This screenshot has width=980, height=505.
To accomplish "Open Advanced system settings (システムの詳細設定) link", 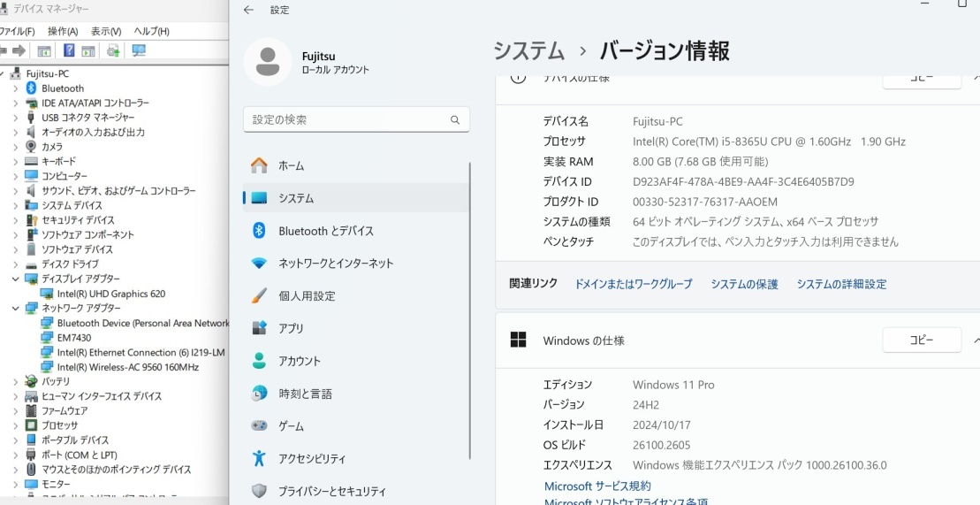I will pyautogui.click(x=841, y=284).
